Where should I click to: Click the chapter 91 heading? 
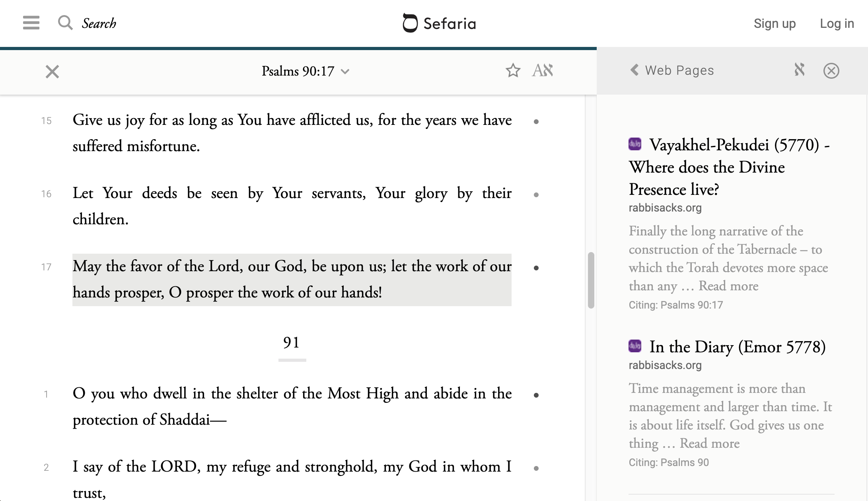point(292,343)
